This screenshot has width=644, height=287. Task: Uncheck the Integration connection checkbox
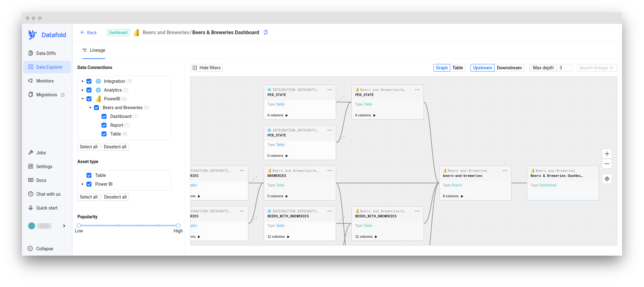[89, 81]
